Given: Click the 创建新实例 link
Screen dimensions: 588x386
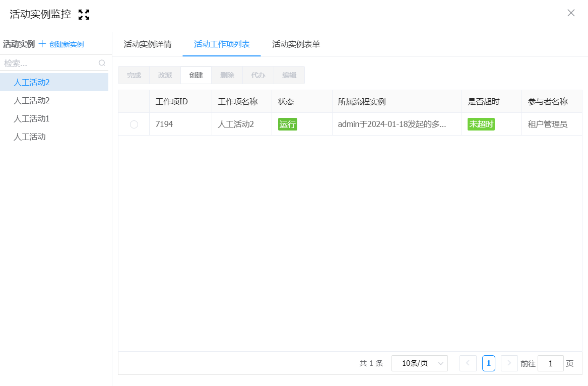Looking at the screenshot, I should (x=67, y=44).
